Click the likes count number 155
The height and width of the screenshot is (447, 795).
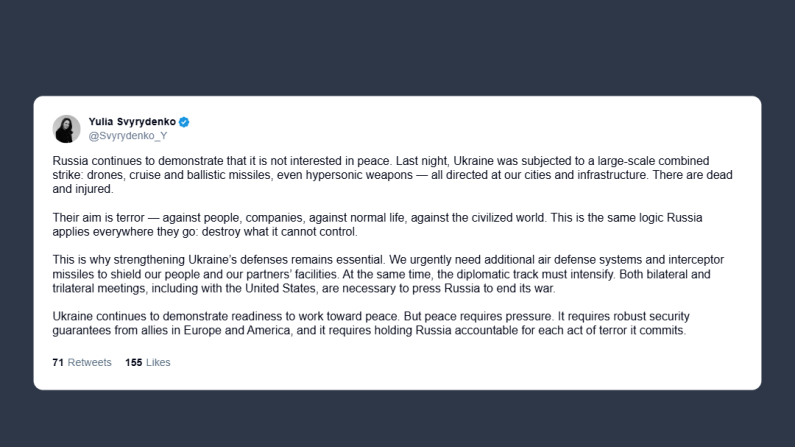pyautogui.click(x=134, y=362)
